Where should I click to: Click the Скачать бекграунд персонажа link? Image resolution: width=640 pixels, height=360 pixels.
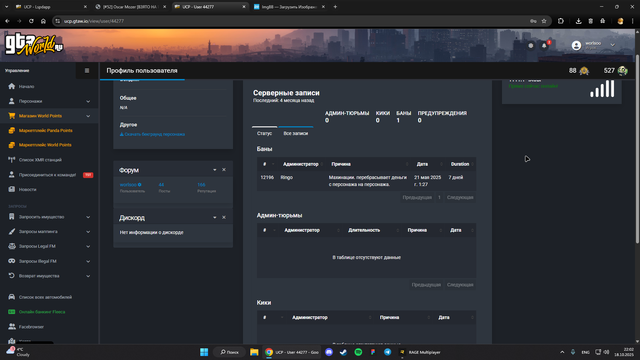tap(152, 134)
